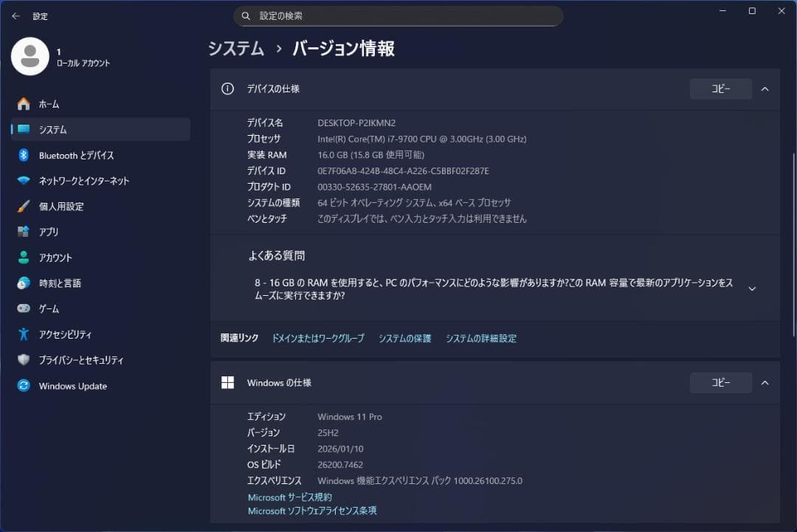Open ネットワークとインターネット via its Wi-Fi icon
The image size is (797, 532).
pyautogui.click(x=24, y=181)
